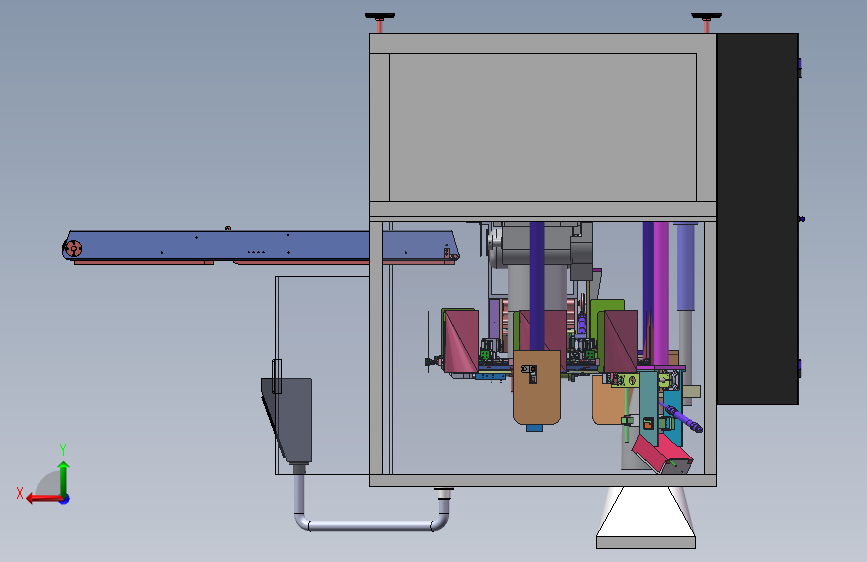This screenshot has width=867, height=562.
Task: Select the dark gray collection hopper
Action: click(x=288, y=420)
